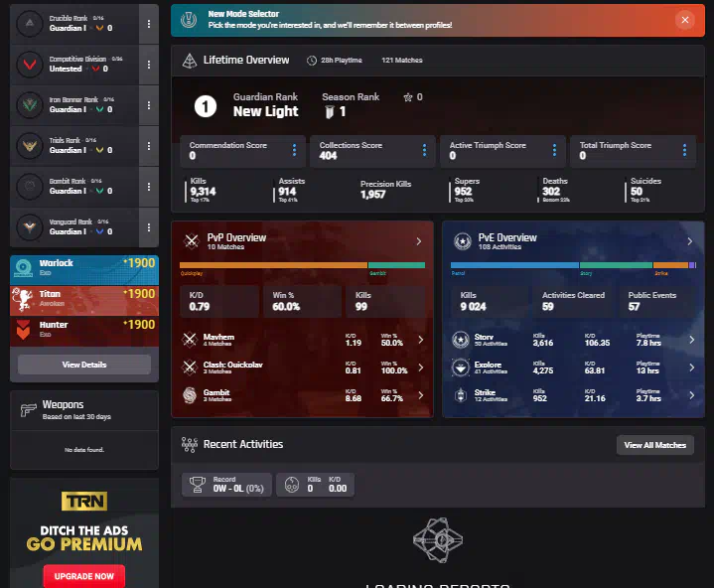714x588 pixels.
Task: Click the PvP crossed swords icon
Action: point(192,241)
